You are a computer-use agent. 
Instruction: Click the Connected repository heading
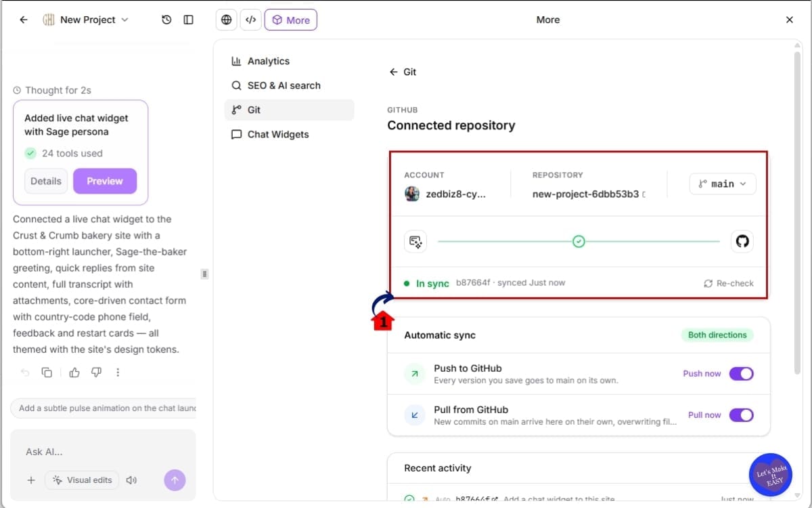(x=451, y=125)
